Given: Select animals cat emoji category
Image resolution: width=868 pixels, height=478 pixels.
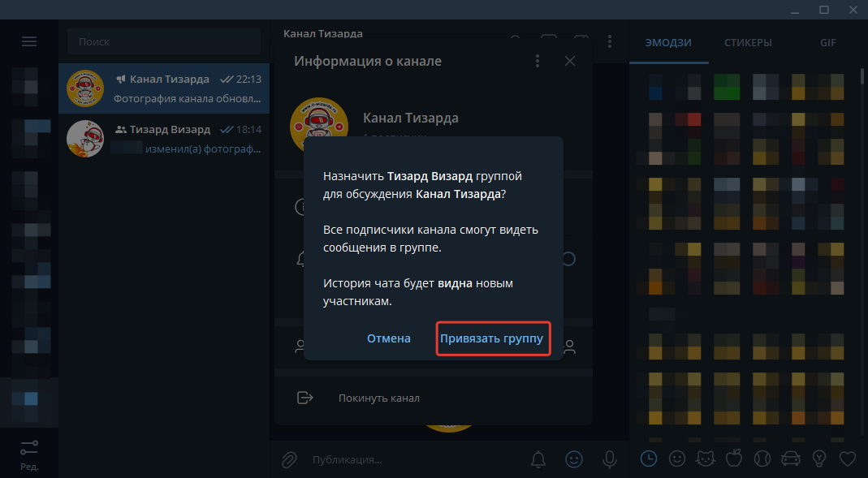Looking at the screenshot, I should pos(706,458).
